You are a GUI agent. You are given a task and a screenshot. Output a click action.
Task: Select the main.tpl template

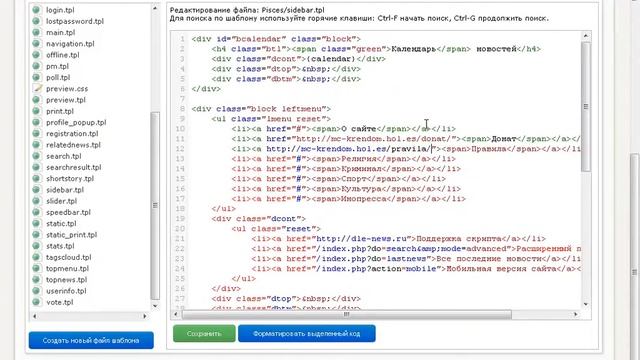pyautogui.click(x=60, y=32)
